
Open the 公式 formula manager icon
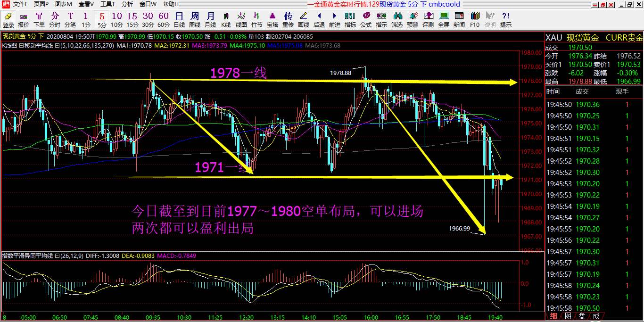[x=366, y=20]
